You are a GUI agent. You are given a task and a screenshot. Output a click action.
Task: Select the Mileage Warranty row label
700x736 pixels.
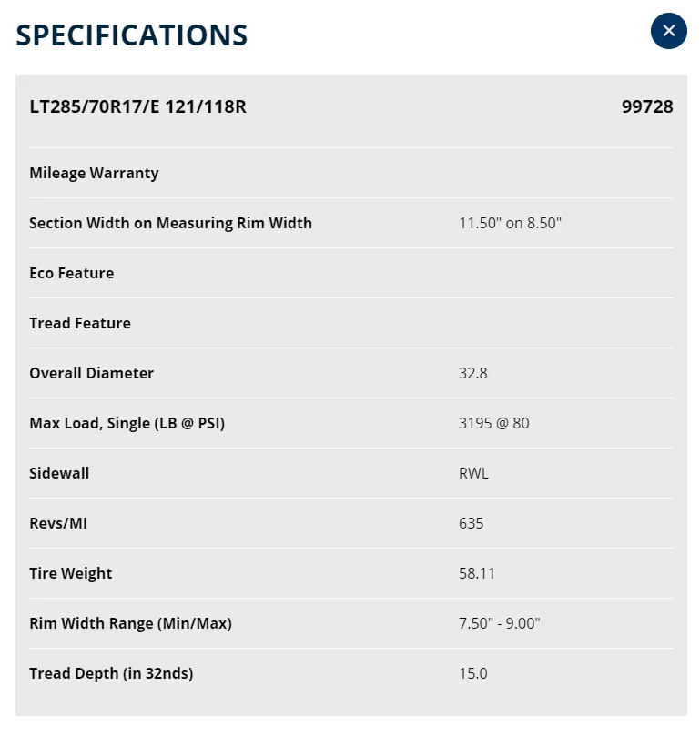pos(94,173)
